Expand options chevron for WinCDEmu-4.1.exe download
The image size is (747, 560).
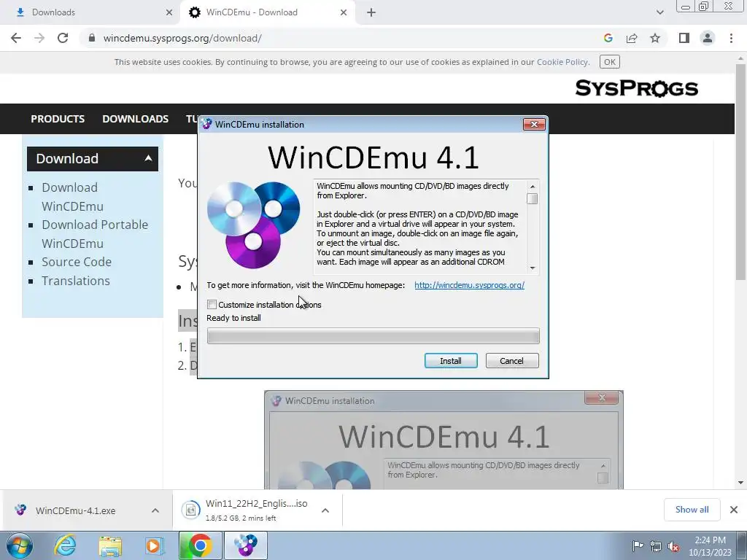[x=155, y=510]
